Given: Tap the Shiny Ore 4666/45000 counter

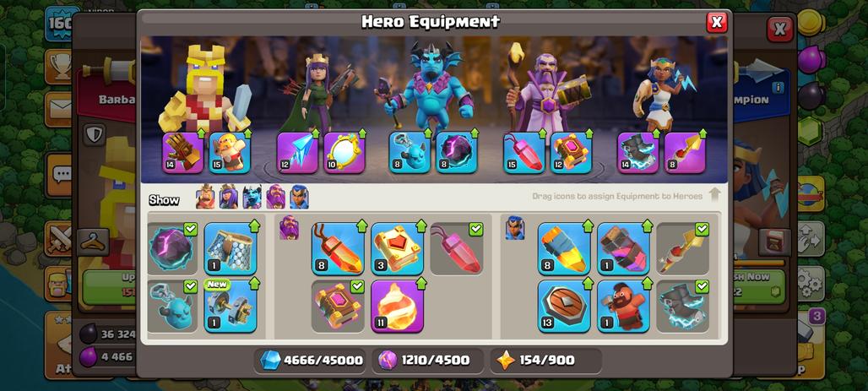Looking at the screenshot, I should [311, 360].
